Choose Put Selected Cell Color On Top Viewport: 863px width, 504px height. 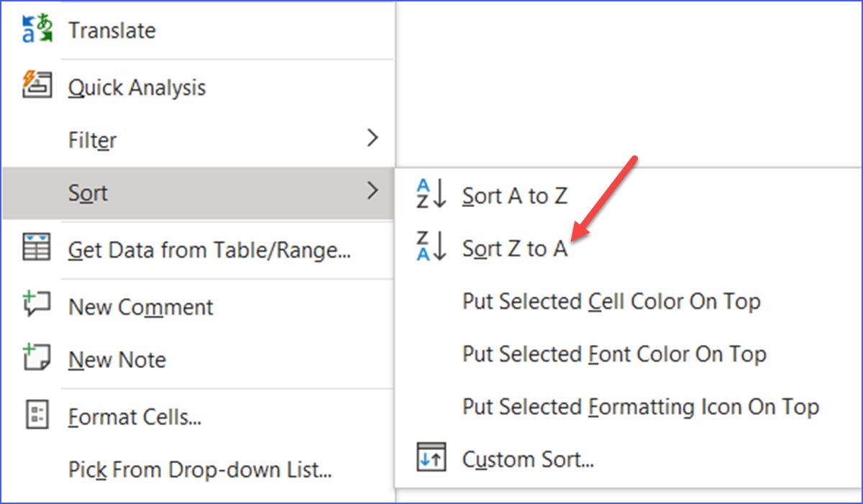coord(611,301)
